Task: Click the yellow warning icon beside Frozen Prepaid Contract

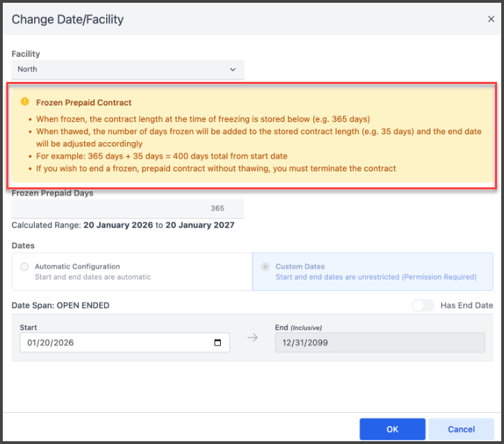Action: [x=25, y=102]
